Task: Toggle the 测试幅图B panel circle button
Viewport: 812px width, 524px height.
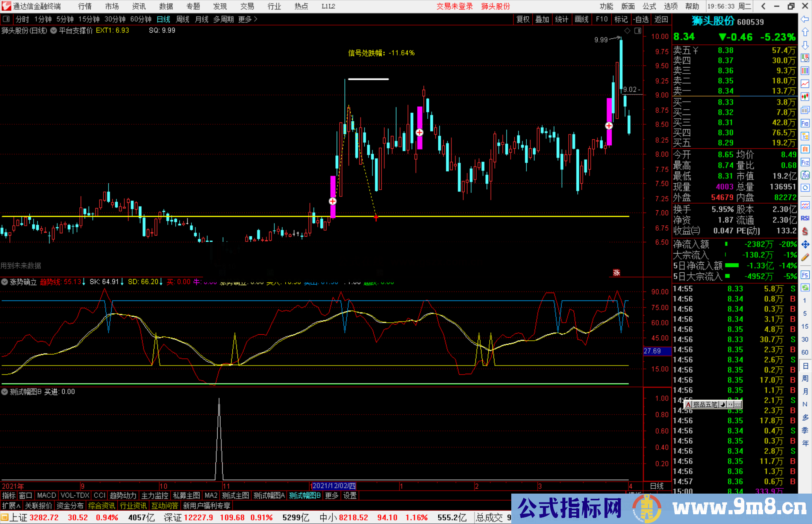Action: (5, 392)
